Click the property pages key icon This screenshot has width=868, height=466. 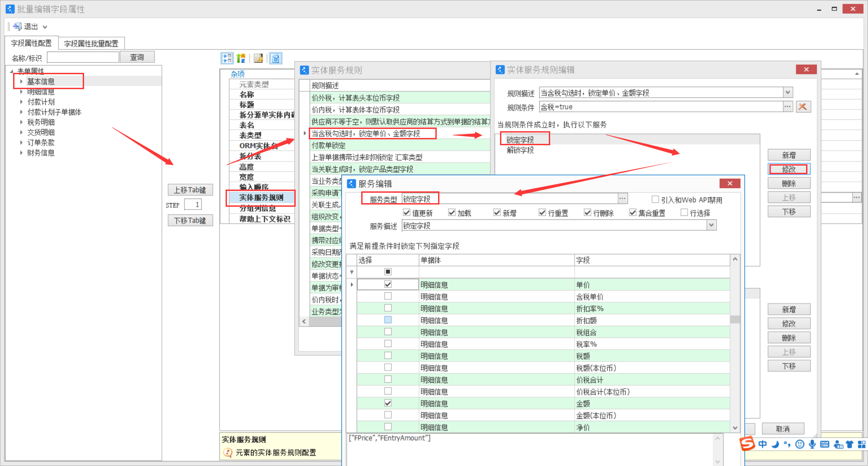[x=258, y=58]
